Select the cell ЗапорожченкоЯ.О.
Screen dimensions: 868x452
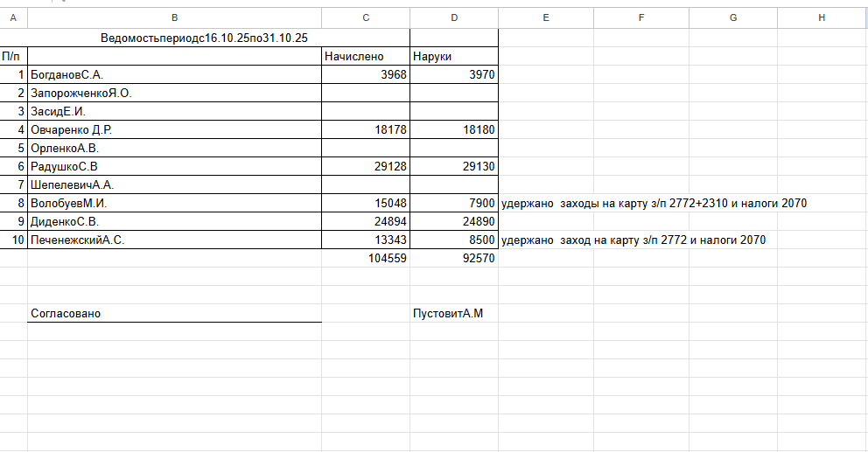pyautogui.click(x=174, y=93)
